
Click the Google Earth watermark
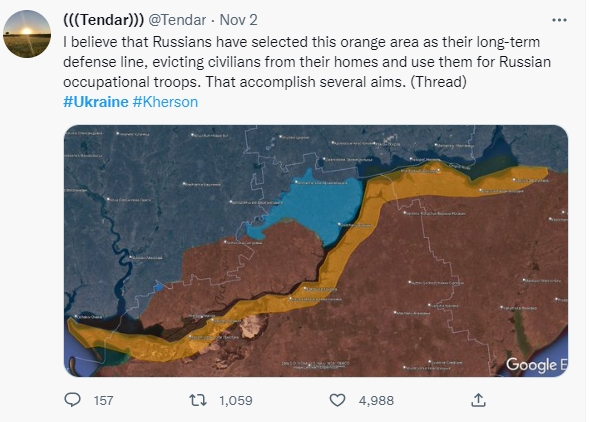[536, 365]
